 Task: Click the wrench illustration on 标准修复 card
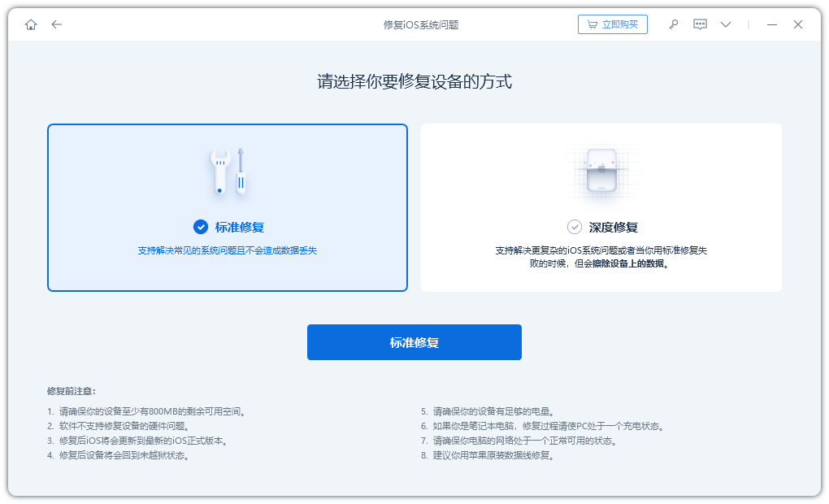coord(227,169)
